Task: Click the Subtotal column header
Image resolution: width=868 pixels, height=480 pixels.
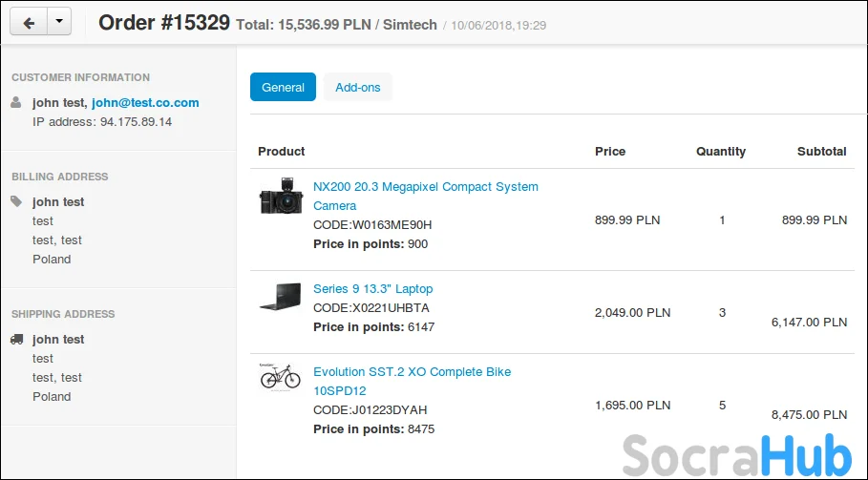Action: (x=821, y=151)
